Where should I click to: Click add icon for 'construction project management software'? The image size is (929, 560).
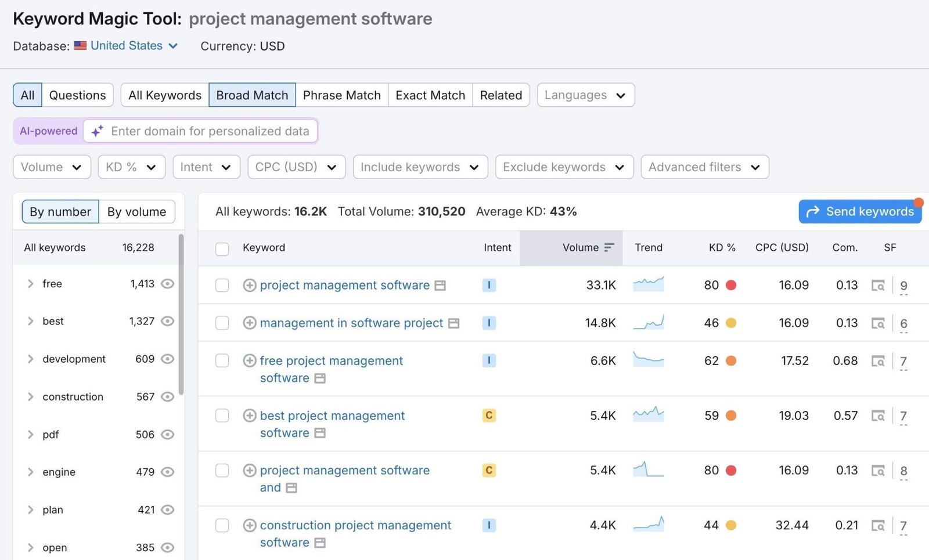click(x=250, y=526)
